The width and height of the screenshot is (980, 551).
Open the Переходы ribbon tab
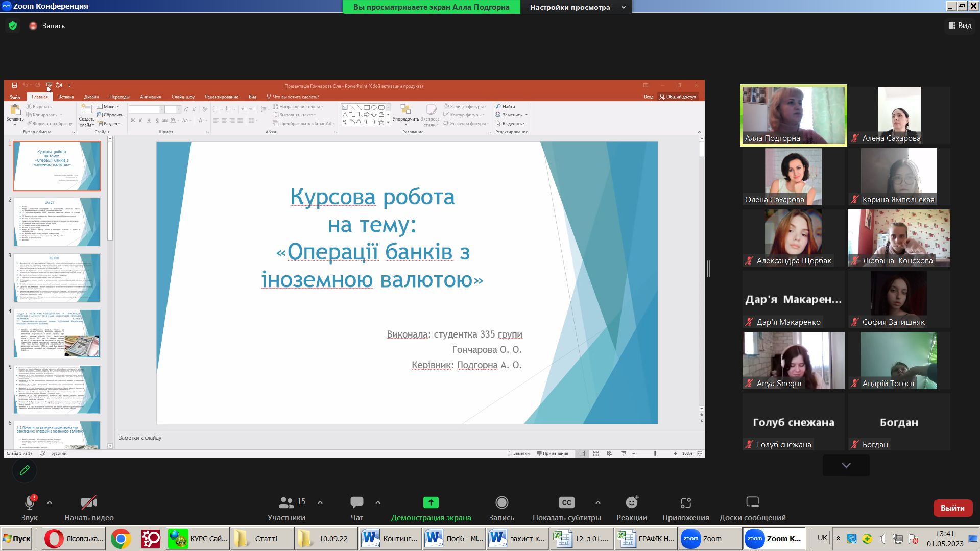[x=119, y=97]
